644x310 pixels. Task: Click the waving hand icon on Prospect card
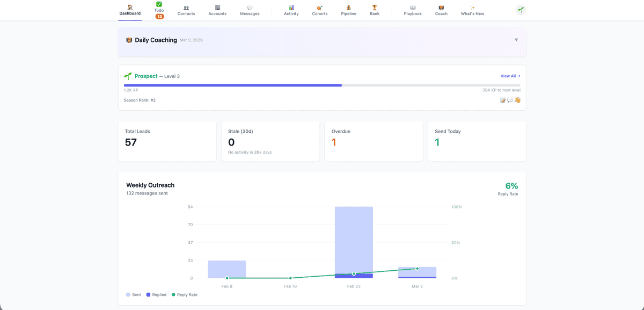(517, 99)
